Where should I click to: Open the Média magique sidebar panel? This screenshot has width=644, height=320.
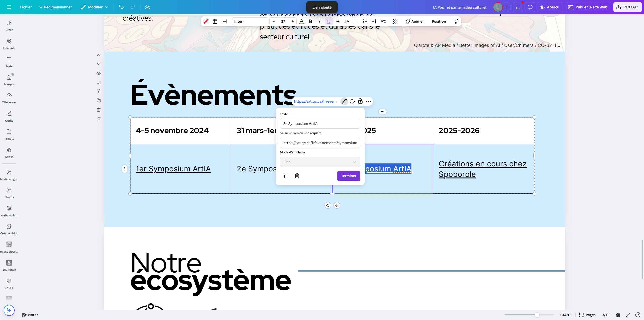coord(9,174)
